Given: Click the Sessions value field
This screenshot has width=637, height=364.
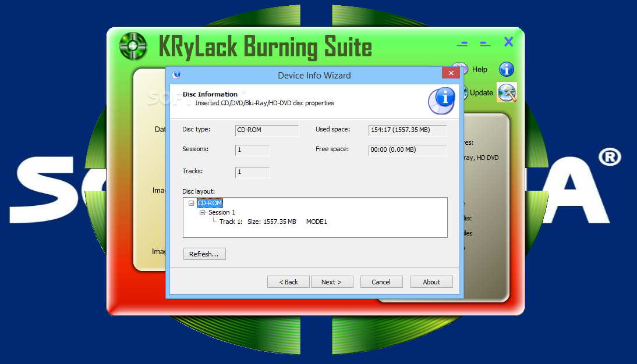Looking at the screenshot, I should point(252,150).
